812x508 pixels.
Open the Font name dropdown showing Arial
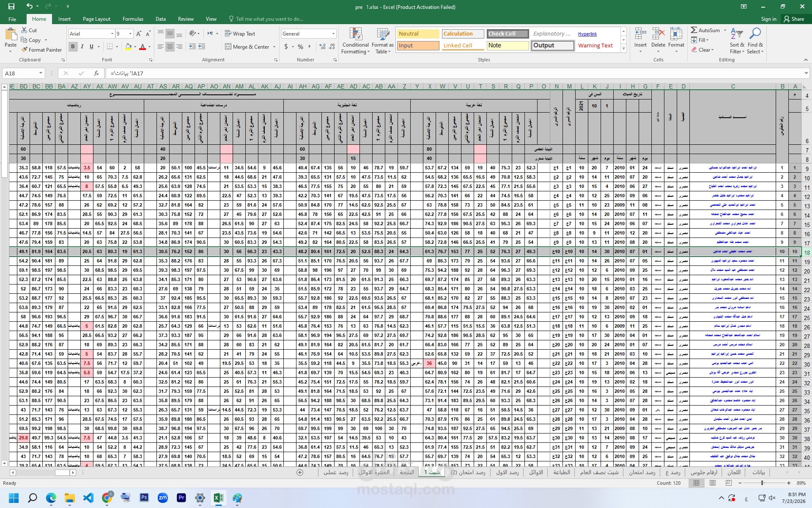(112, 34)
